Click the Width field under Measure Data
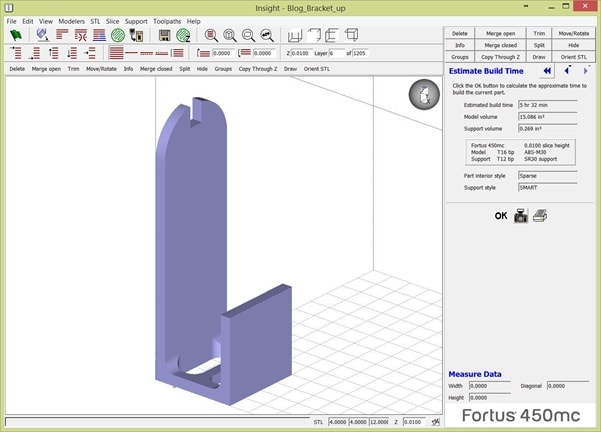 pyautogui.click(x=490, y=385)
